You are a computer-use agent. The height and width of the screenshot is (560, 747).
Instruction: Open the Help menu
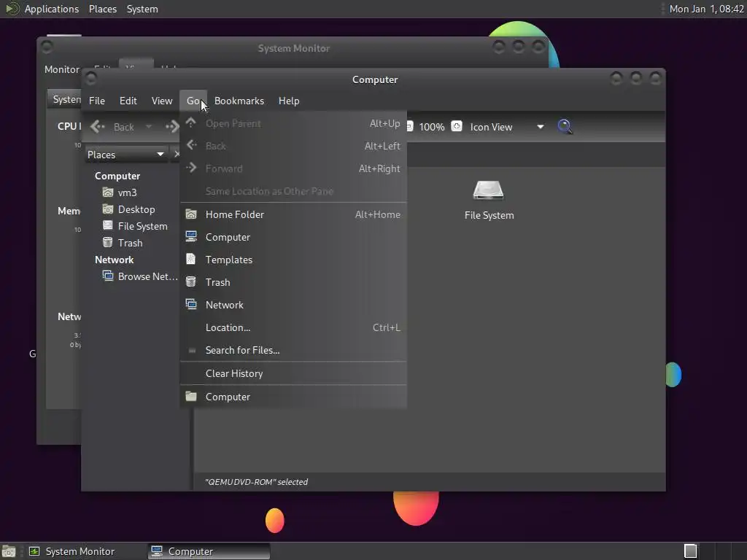pyautogui.click(x=289, y=101)
